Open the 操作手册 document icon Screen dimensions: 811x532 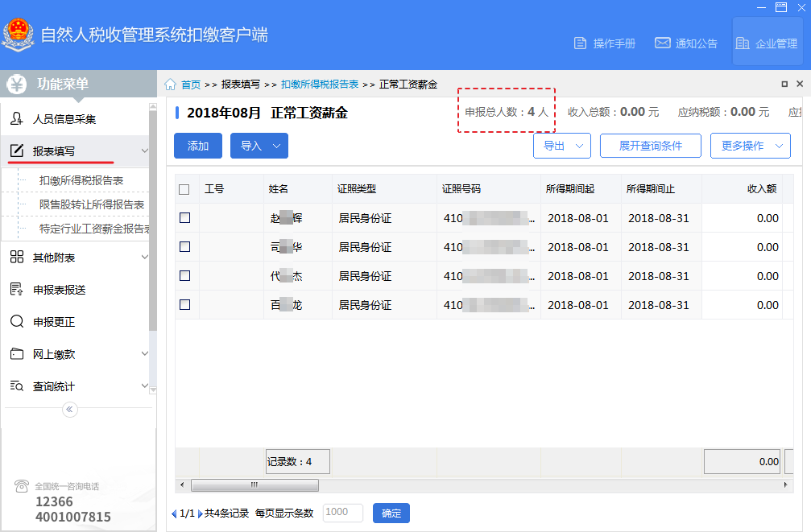click(581, 43)
